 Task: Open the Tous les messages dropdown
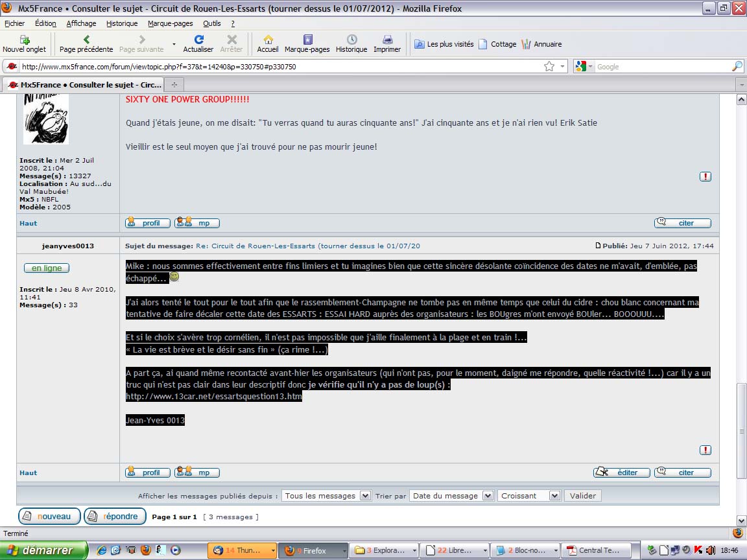pyautogui.click(x=326, y=496)
